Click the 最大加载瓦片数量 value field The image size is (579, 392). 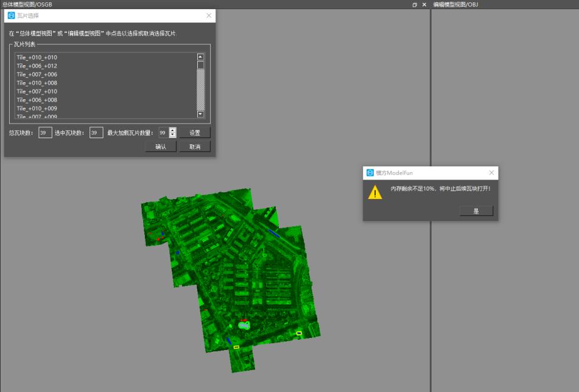pos(163,133)
